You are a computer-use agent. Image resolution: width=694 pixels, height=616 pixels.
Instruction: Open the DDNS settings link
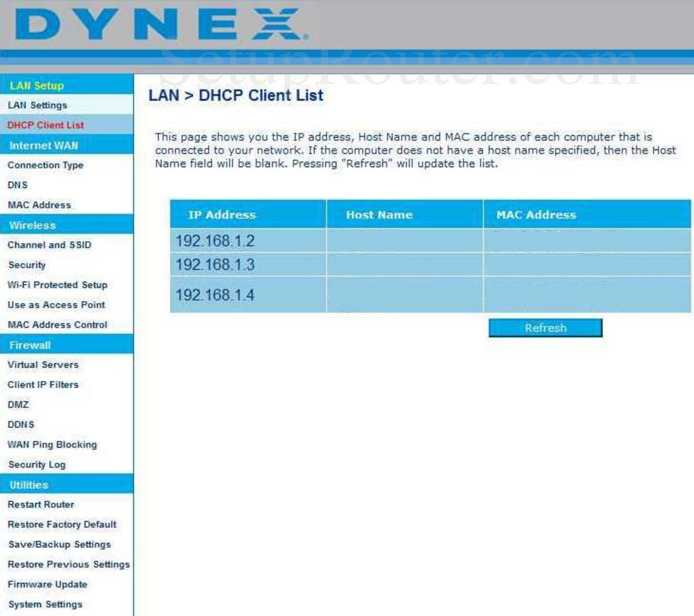pos(21,424)
